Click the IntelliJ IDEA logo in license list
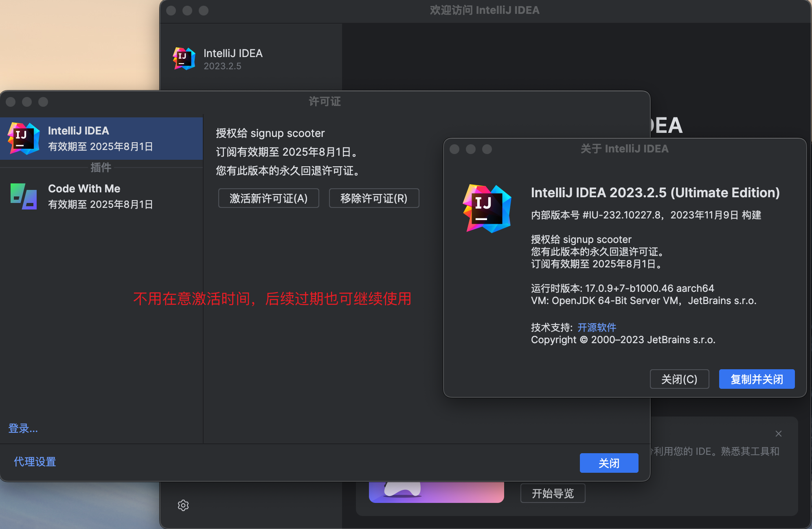 [x=24, y=139]
